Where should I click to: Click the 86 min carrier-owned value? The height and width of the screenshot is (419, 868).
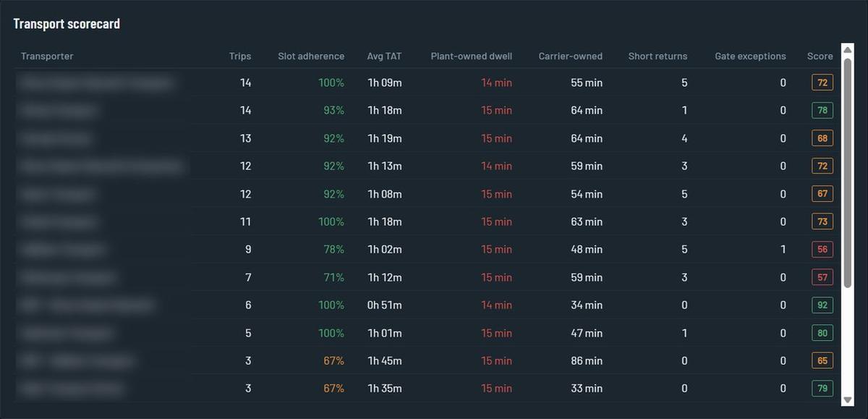click(x=587, y=360)
